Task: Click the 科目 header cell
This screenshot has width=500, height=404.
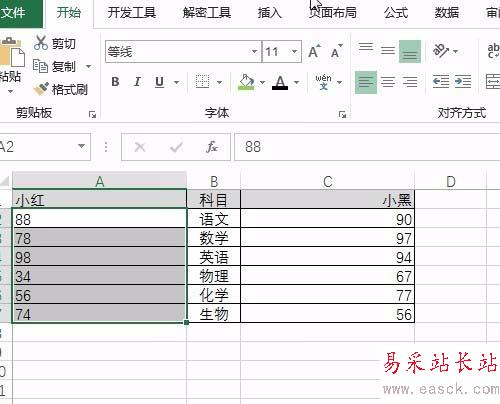Action: [x=214, y=199]
